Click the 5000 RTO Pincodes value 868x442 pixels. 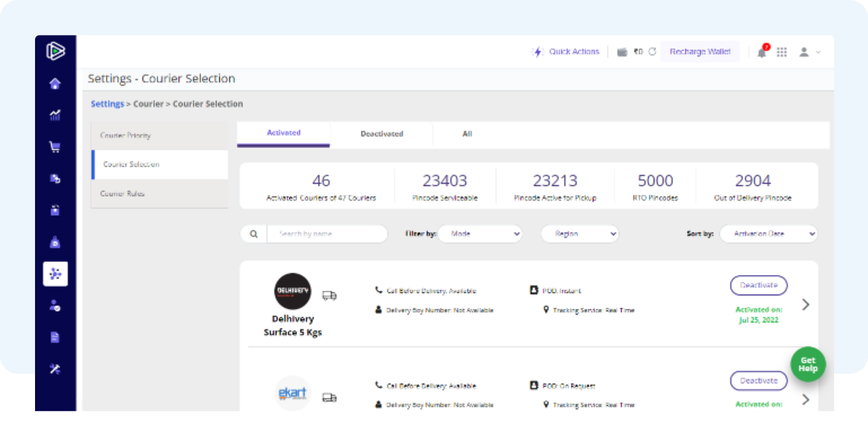[656, 181]
